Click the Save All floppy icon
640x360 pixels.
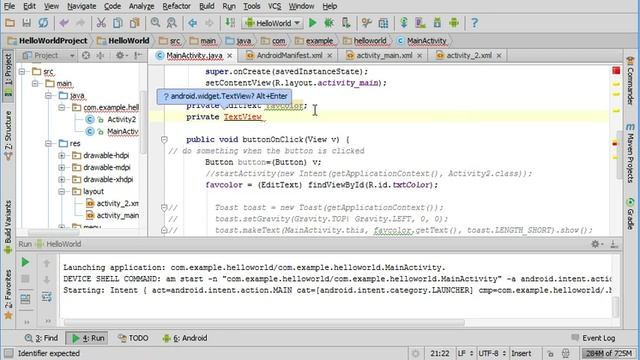tap(27, 23)
